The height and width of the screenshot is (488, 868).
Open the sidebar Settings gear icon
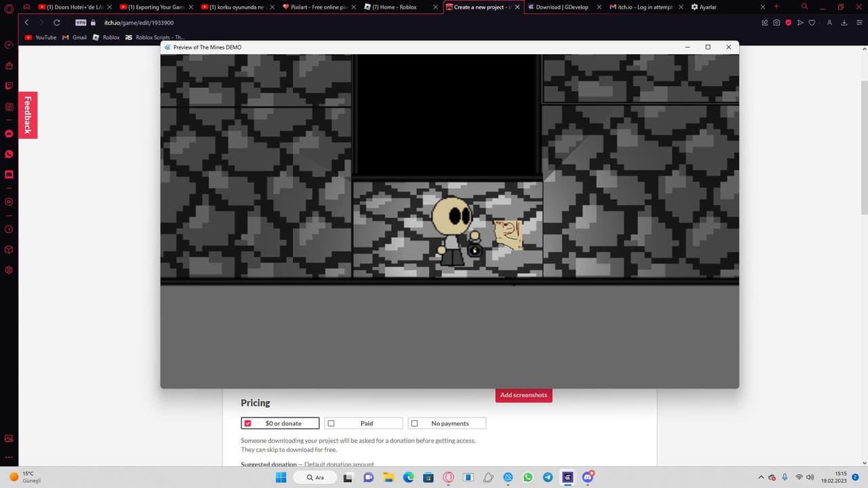[9, 270]
